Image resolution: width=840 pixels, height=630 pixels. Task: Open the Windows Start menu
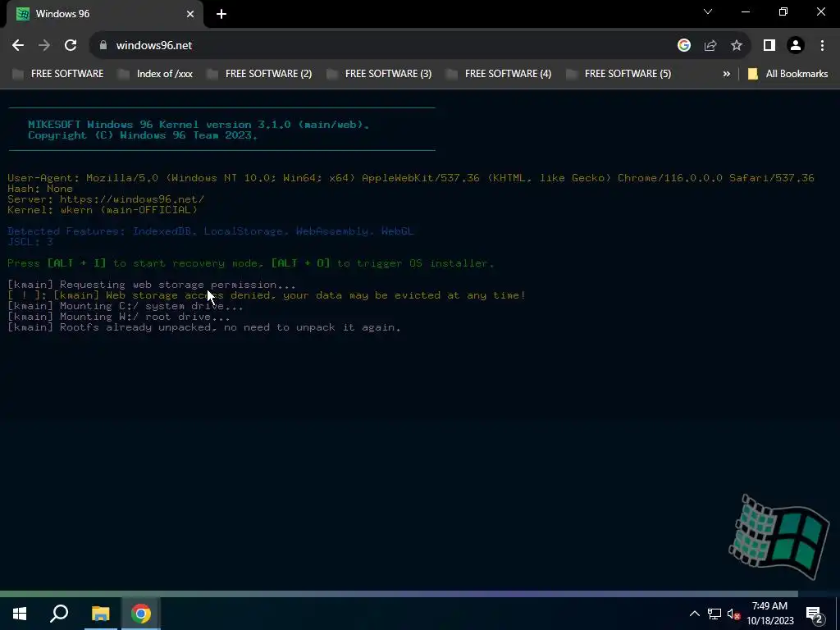[x=20, y=614]
